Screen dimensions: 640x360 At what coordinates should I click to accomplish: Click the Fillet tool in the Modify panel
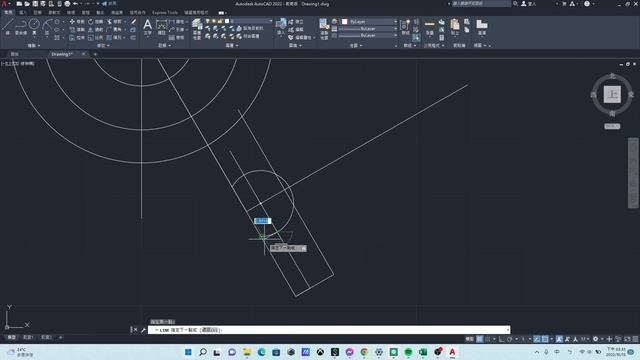coord(114,29)
